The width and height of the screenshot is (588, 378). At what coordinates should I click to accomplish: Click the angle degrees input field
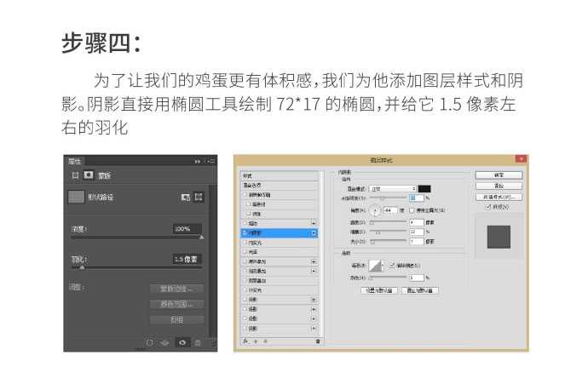click(390, 210)
